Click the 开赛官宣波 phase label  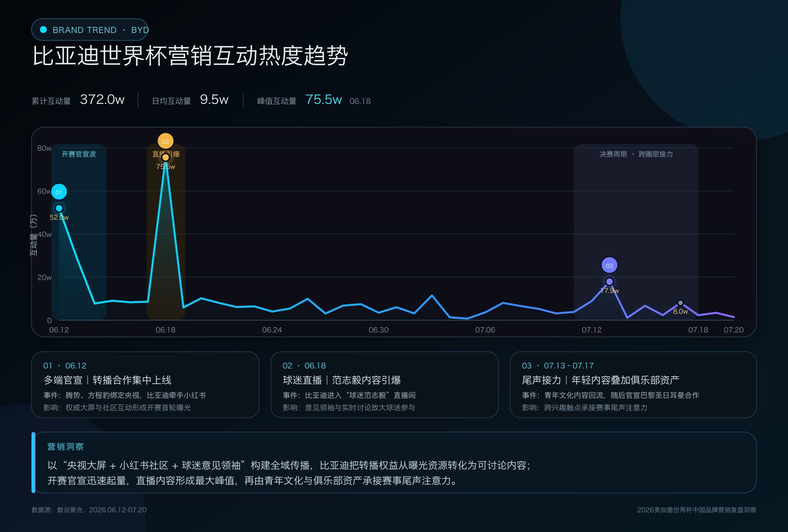(79, 154)
